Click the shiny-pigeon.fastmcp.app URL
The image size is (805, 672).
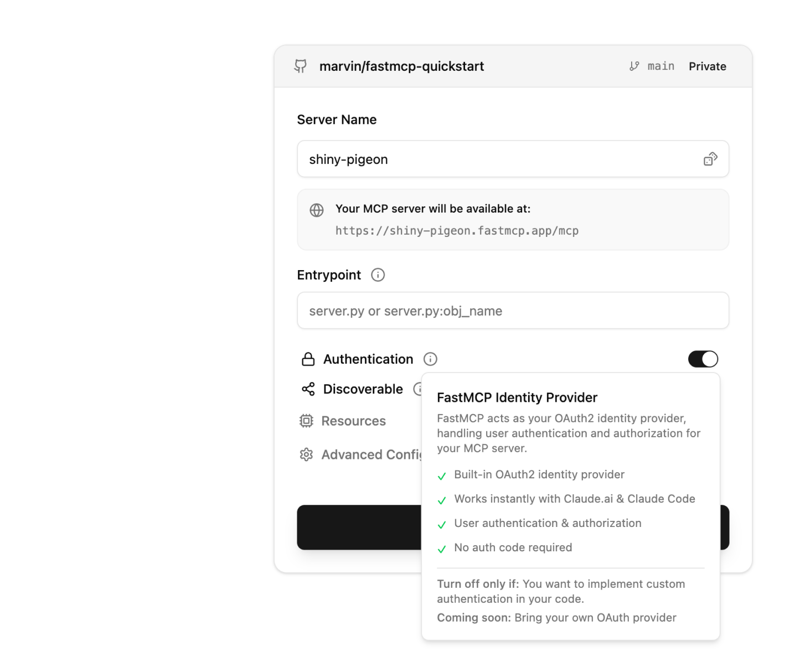457,230
